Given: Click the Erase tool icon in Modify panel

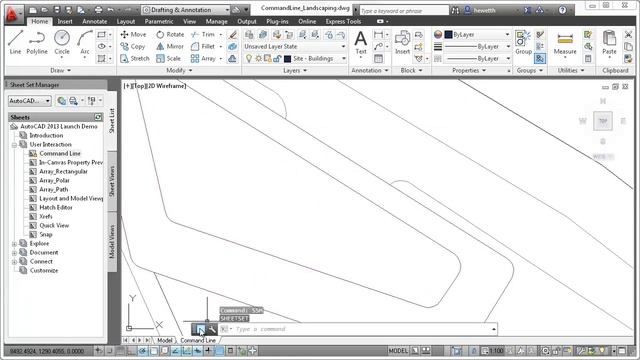Looking at the screenshot, I should click(233, 35).
